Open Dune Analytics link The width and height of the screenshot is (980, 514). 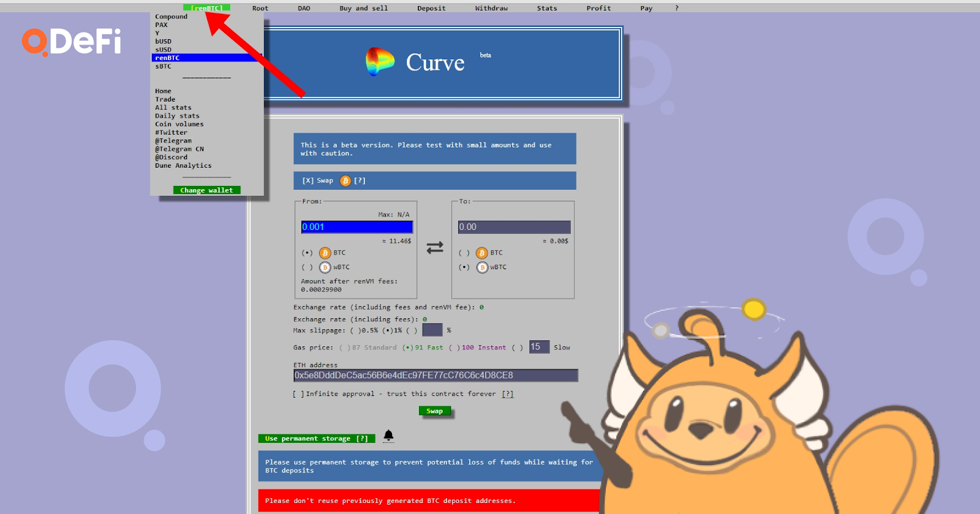tap(183, 165)
